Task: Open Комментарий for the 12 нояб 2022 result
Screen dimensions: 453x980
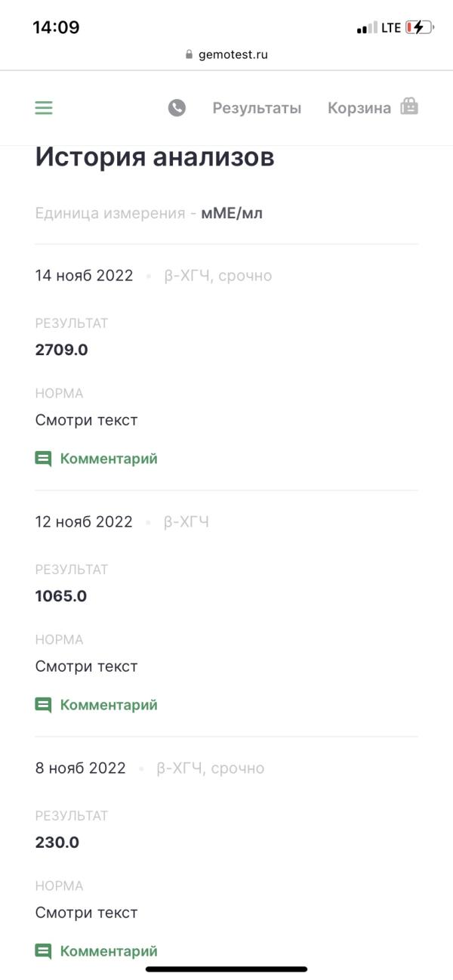Action: point(109,705)
